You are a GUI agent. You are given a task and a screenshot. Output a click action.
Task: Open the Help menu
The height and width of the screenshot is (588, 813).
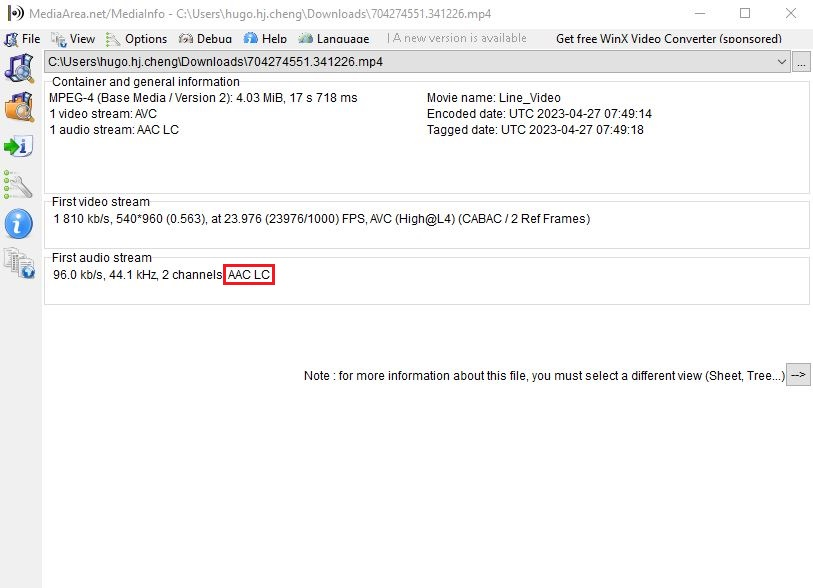(x=265, y=39)
